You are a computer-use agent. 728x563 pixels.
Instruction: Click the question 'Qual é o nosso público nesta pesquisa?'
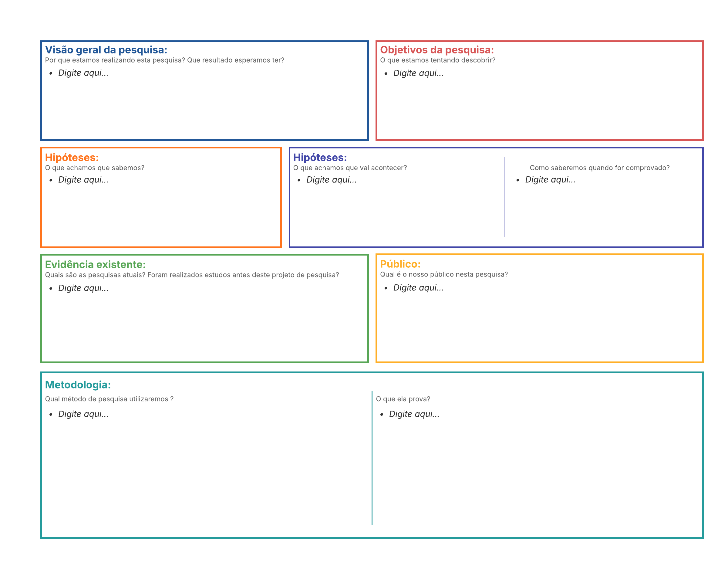(444, 274)
